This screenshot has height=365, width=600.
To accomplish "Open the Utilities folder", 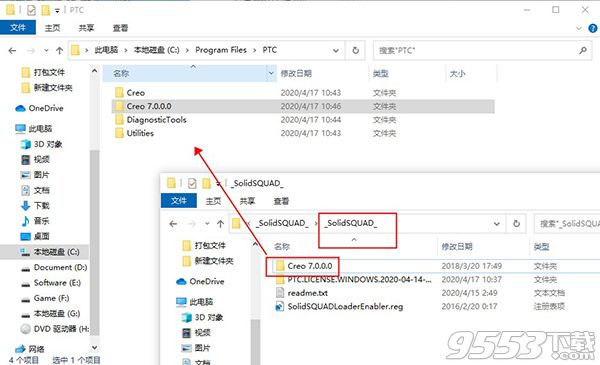I will (140, 133).
